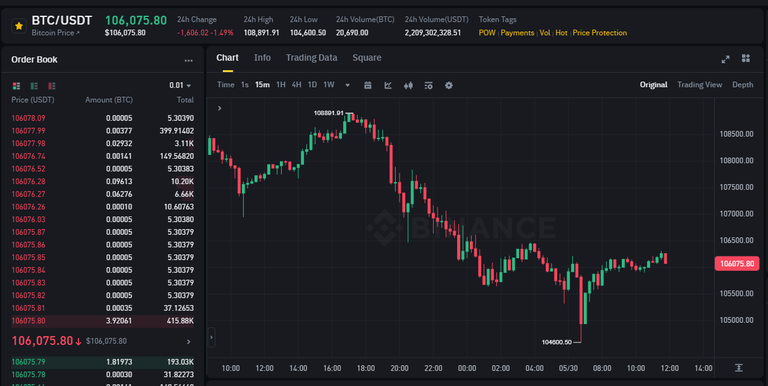This screenshot has height=386, width=768.
Task: Click the 108891.91 high marker on chart
Action: (329, 113)
